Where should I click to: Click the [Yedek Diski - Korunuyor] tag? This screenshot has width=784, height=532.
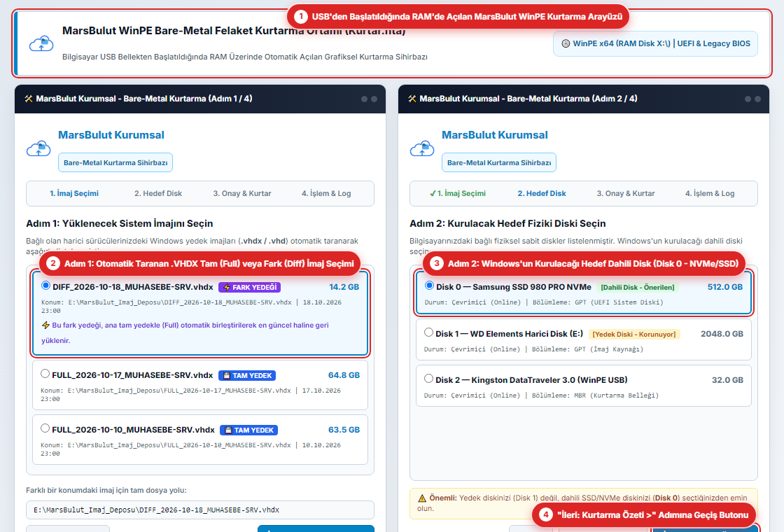click(x=634, y=334)
